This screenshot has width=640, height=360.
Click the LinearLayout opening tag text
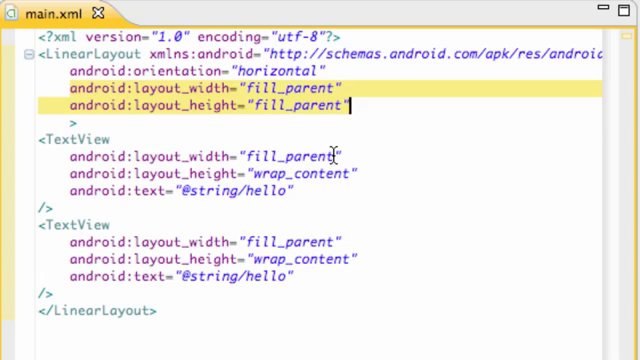click(90, 54)
